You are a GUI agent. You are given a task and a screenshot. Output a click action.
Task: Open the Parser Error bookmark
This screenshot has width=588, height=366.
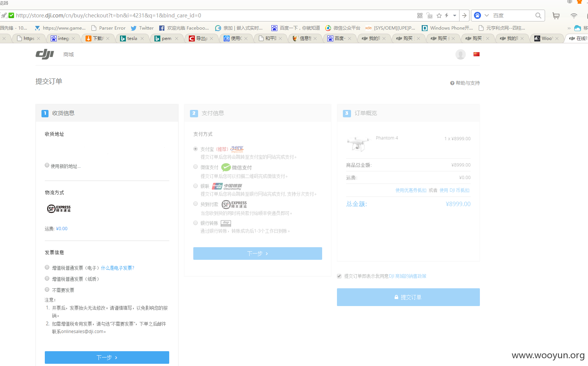pyautogui.click(x=108, y=28)
